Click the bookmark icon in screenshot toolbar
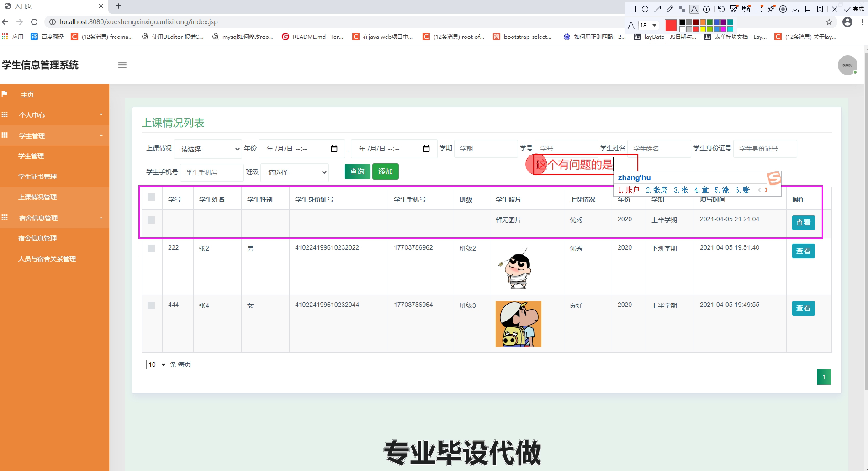The image size is (868, 471). [x=820, y=9]
